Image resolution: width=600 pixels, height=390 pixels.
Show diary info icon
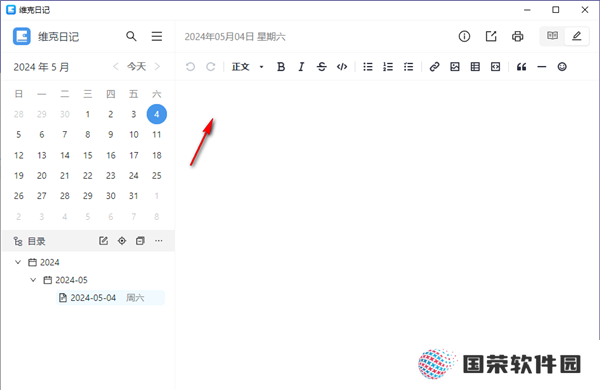coord(464,36)
